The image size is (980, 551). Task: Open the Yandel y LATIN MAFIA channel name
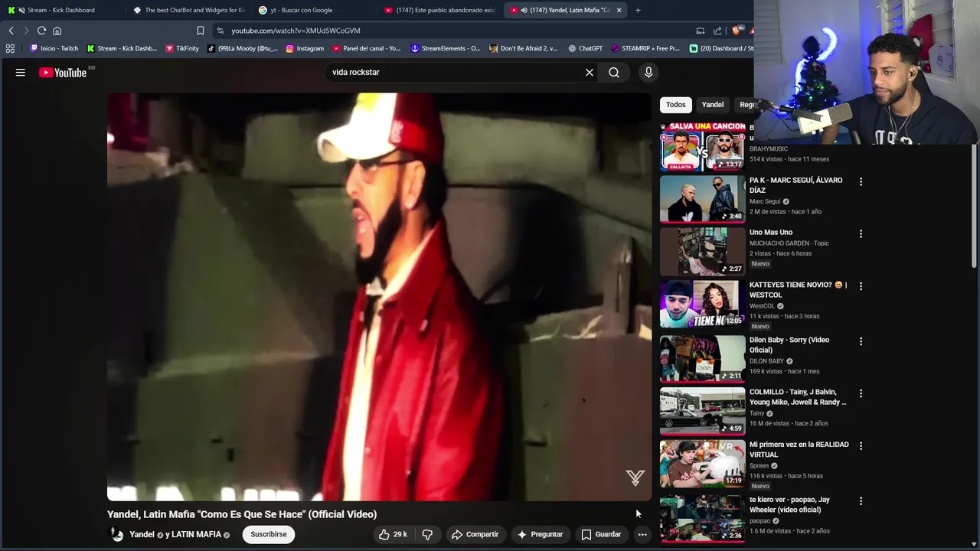(180, 534)
